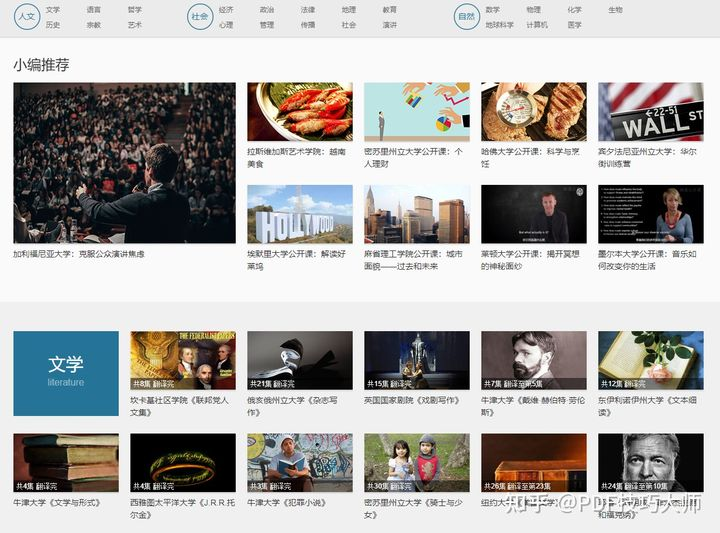The height and width of the screenshot is (533, 720).
Task: Open the Vietnamese food course thumbnail
Action: coord(300,111)
